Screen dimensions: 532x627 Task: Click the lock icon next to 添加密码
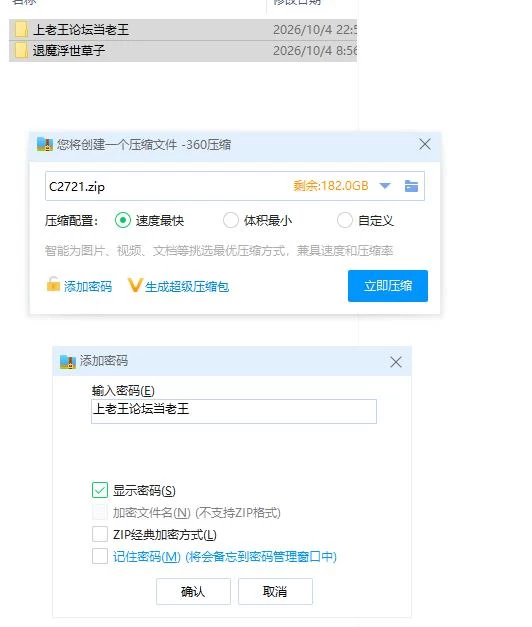[53, 284]
